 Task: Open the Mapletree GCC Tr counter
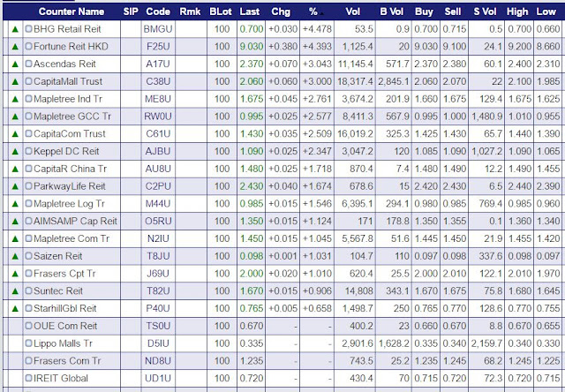click(x=72, y=117)
